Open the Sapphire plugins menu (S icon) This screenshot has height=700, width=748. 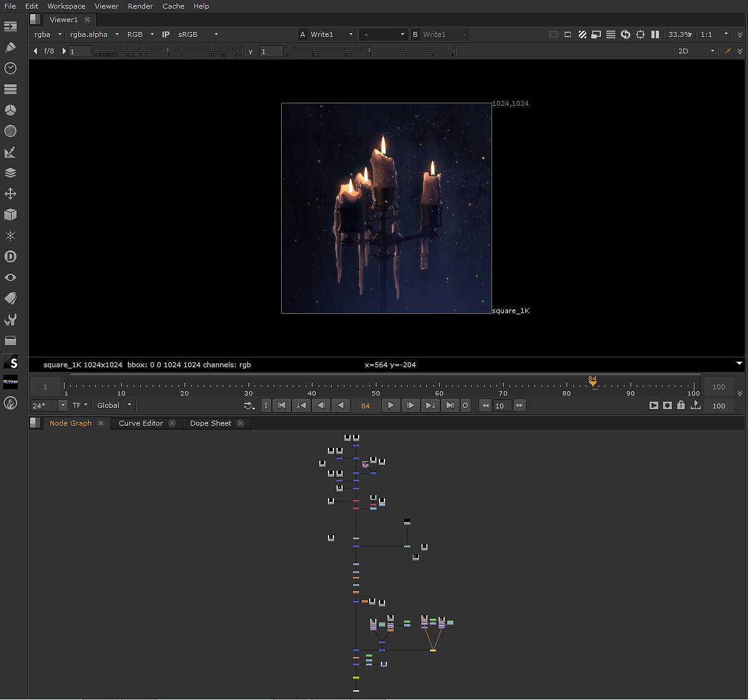tap(10, 362)
